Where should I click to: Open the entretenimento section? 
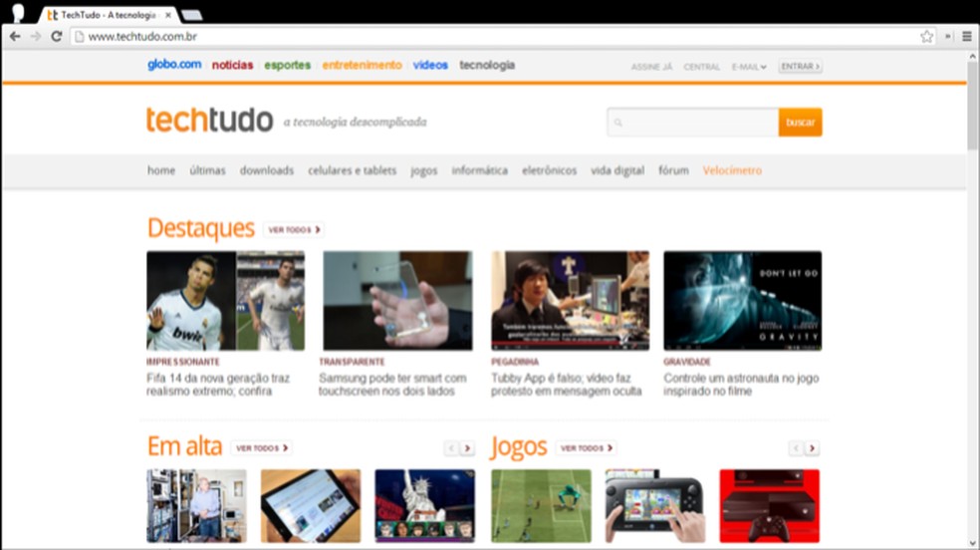(x=362, y=65)
